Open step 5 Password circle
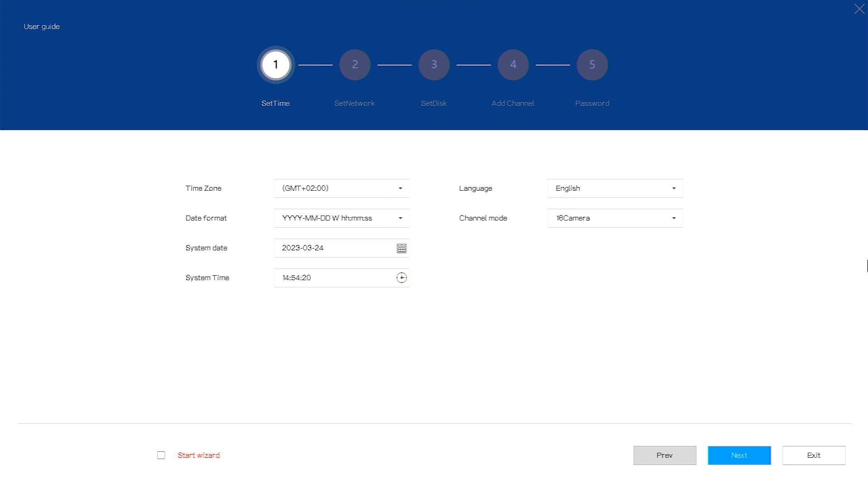The image size is (868, 488). 592,65
